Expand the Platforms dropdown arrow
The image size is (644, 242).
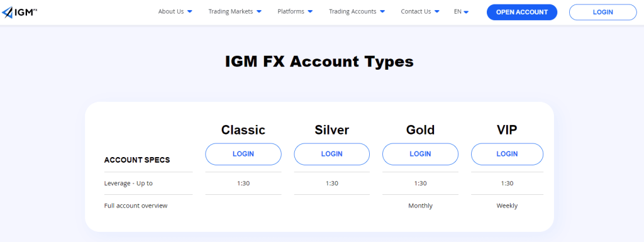[x=310, y=12]
